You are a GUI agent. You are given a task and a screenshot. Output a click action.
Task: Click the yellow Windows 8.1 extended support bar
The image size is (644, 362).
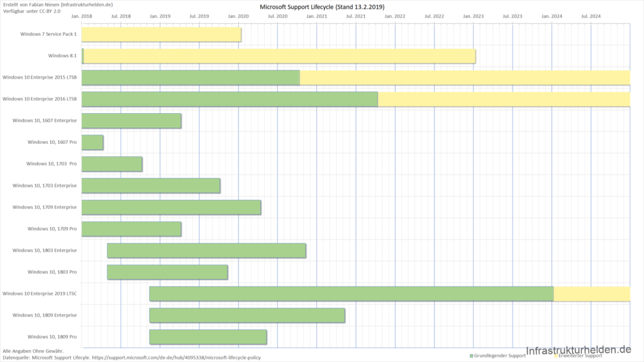tap(279, 56)
